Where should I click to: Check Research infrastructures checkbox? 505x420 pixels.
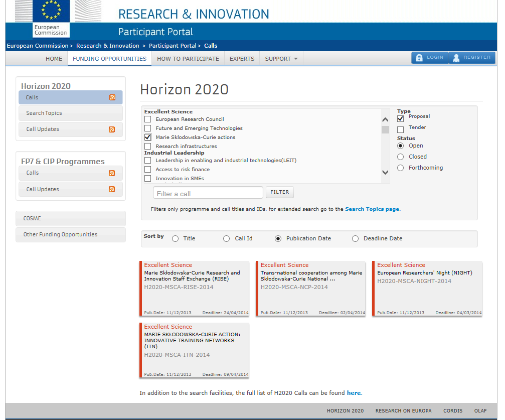148,147
